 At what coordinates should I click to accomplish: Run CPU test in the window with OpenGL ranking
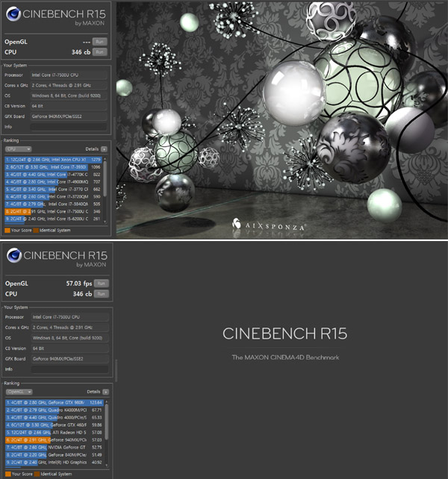tap(102, 294)
